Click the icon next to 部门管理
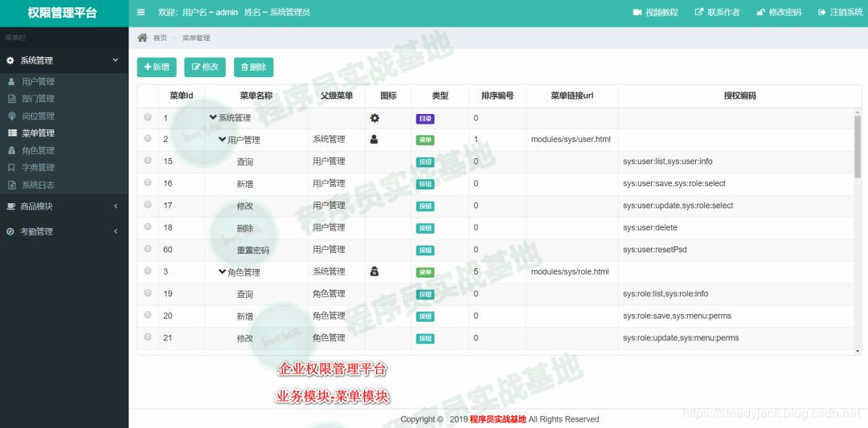 pos(11,99)
